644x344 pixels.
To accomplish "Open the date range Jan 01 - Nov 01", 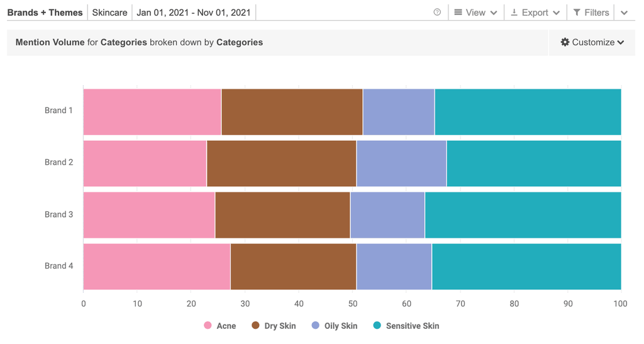I will pos(193,13).
